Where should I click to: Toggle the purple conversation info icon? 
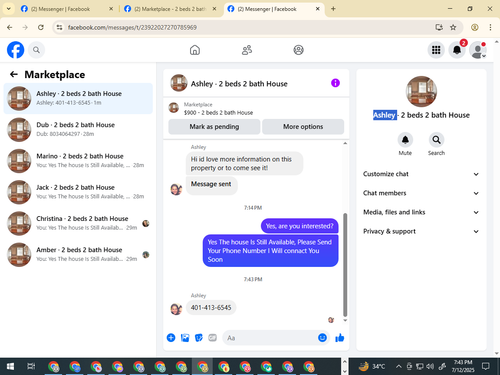click(x=335, y=83)
